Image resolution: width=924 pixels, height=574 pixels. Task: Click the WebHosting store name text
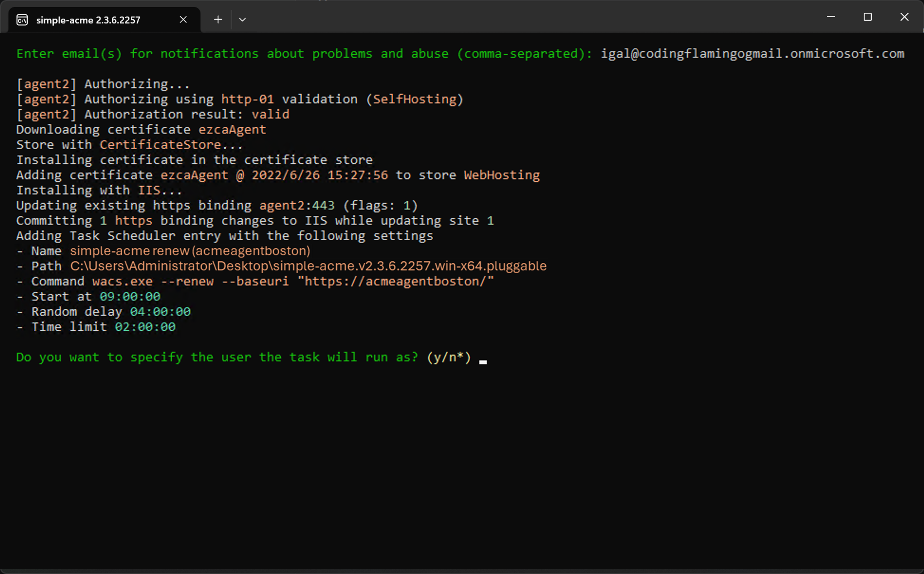[x=502, y=175]
